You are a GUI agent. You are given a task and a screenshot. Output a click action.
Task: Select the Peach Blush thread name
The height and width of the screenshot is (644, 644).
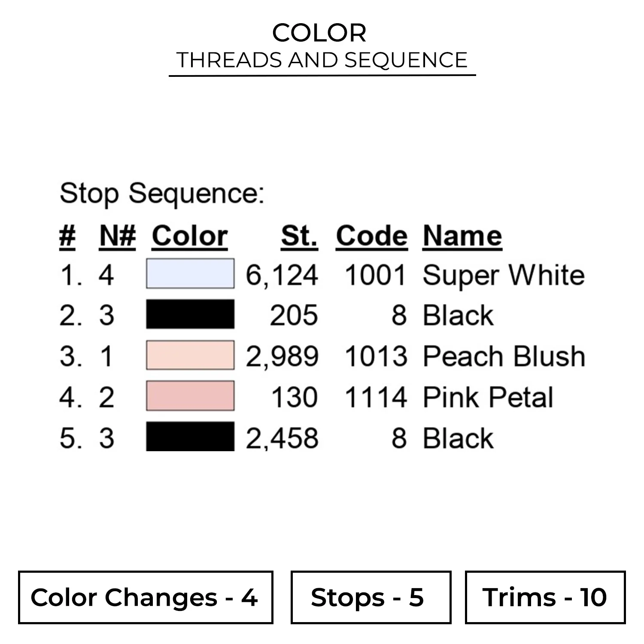(504, 356)
